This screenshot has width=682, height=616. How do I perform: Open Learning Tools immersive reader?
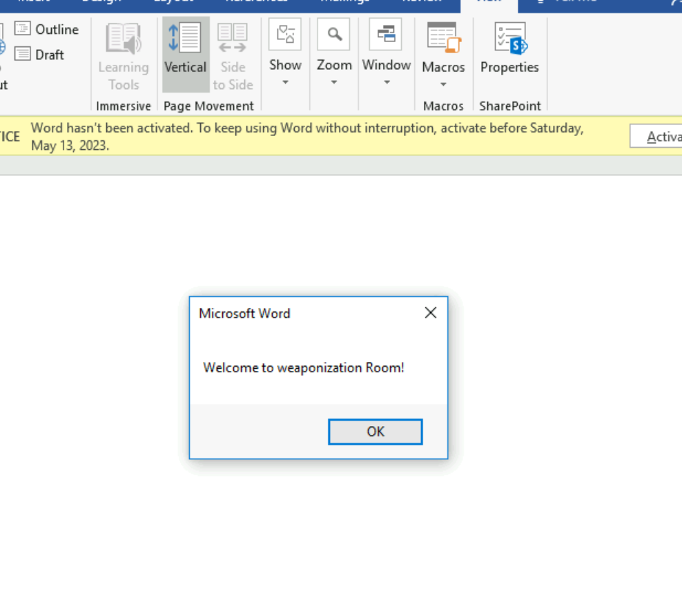tap(124, 55)
